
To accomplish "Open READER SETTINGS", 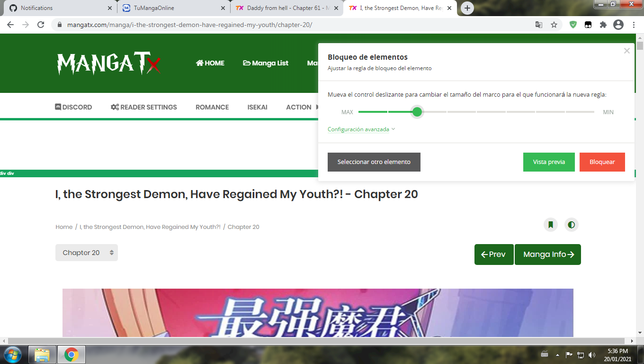I will click(x=144, y=107).
